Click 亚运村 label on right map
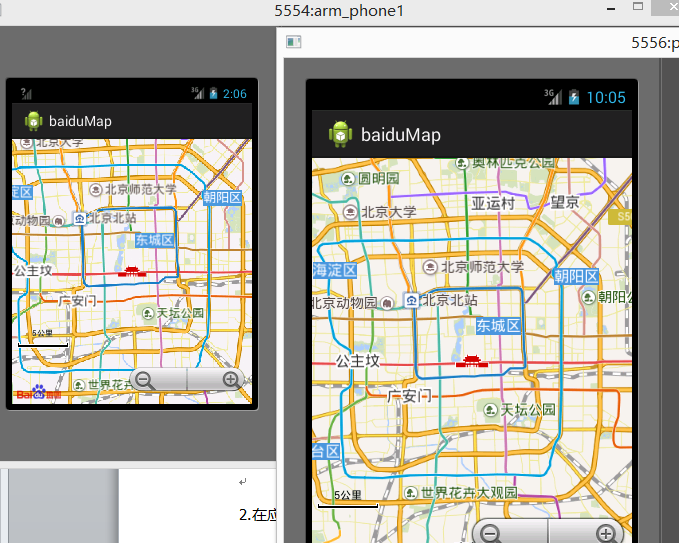Screen dimensions: 679x543 point(493,203)
